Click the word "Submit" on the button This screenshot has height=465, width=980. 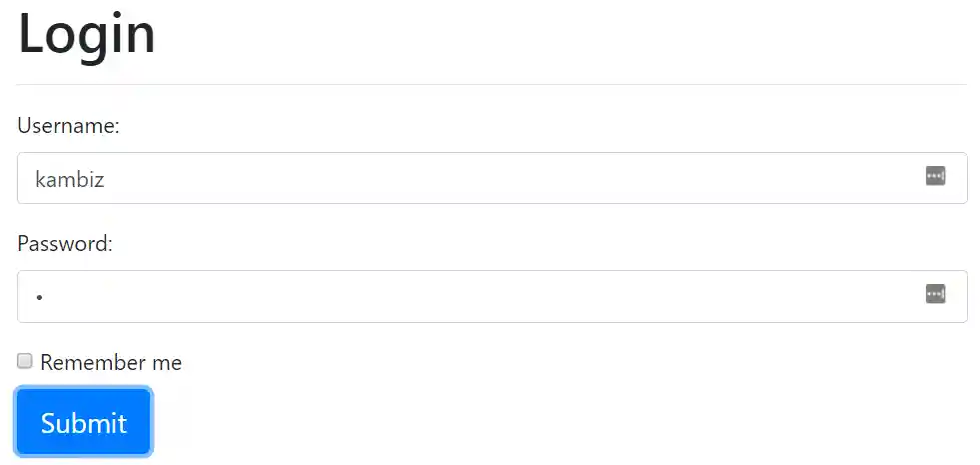coord(84,423)
